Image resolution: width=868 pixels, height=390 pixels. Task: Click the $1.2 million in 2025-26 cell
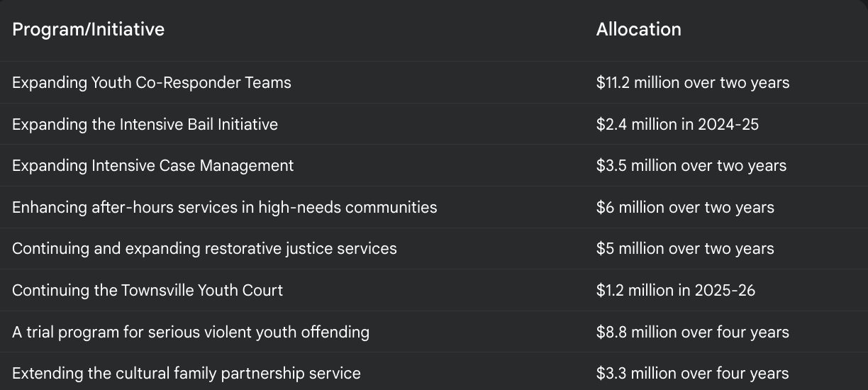(x=676, y=290)
